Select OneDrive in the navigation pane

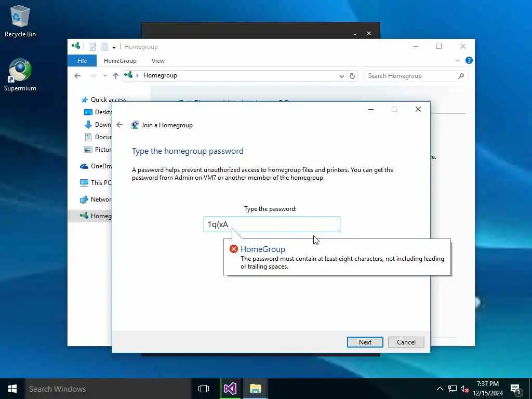pos(96,166)
